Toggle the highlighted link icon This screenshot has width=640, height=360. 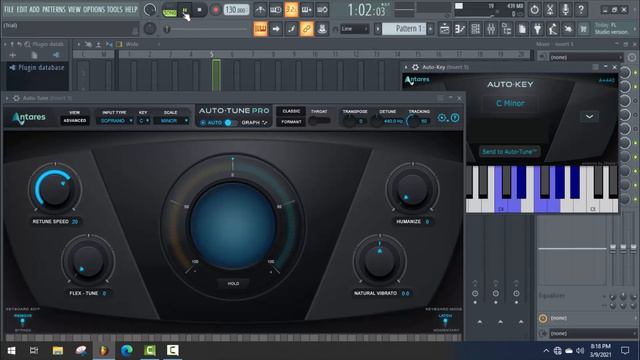pos(307,29)
